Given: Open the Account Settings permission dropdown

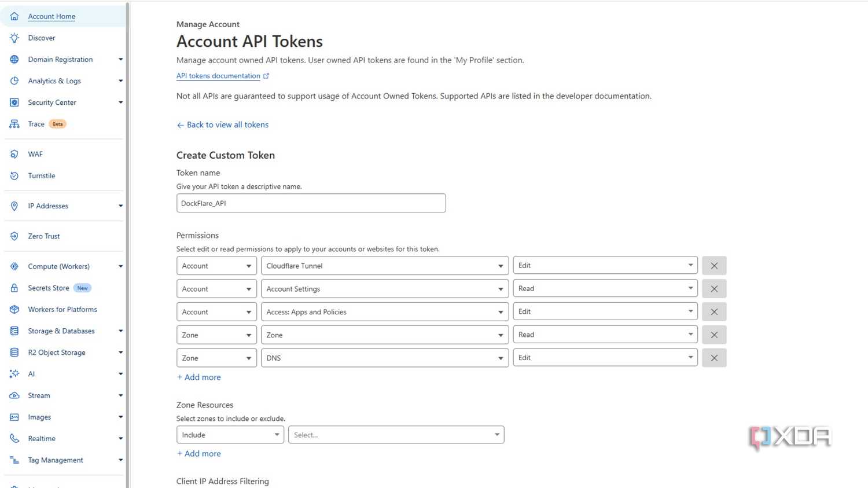Looking at the screenshot, I should click(385, 289).
